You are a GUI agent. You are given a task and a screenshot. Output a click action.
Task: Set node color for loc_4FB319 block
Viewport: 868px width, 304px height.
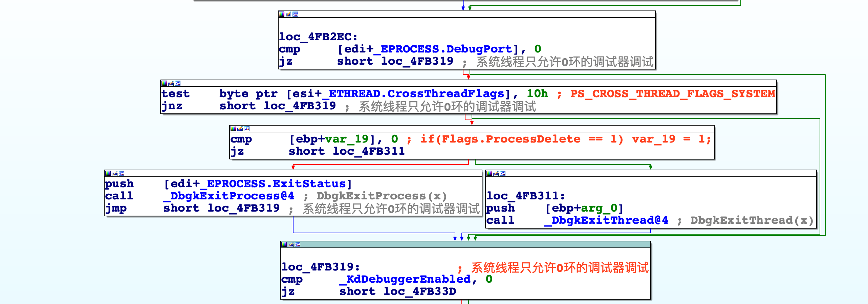pos(284,244)
